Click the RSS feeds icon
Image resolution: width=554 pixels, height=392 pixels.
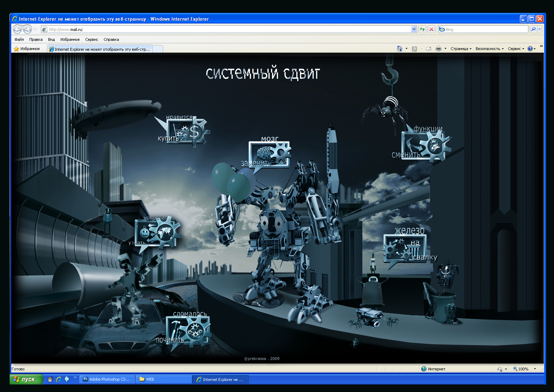tap(414, 49)
